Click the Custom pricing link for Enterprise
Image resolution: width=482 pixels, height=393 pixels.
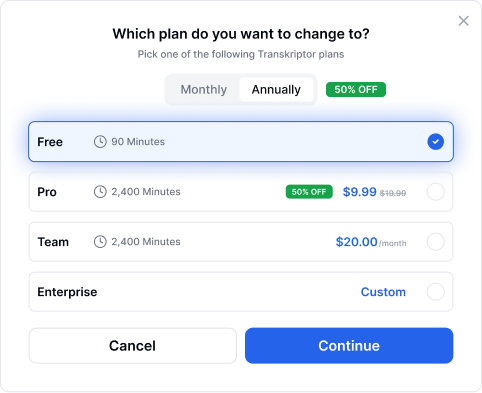pos(383,292)
